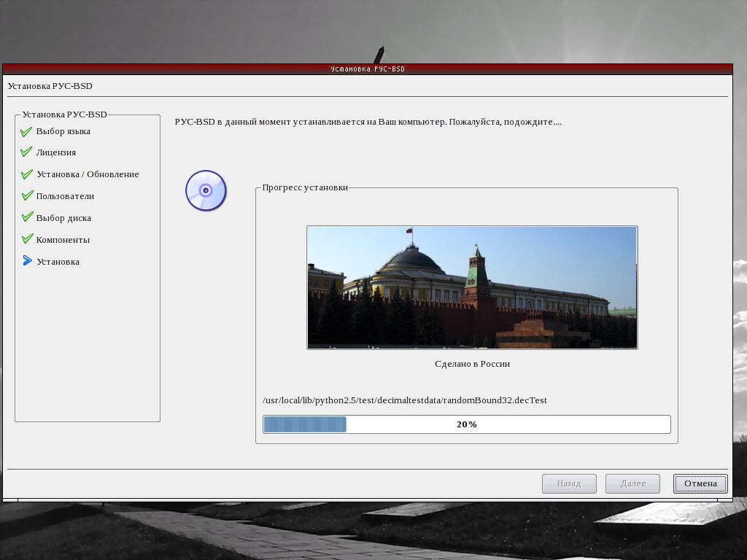Screen dimensions: 747x560
Task: Click the green checkmark beside Выбор языка
Action: 27,131
